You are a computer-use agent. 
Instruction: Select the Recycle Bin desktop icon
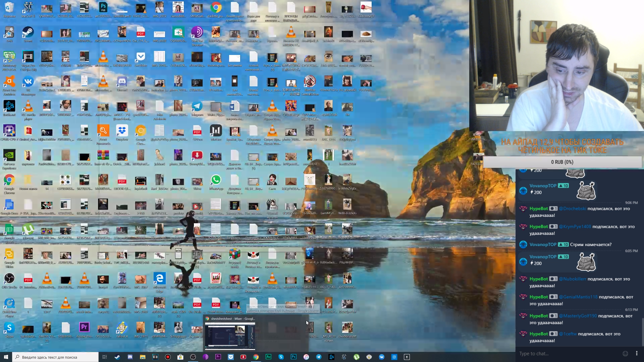tap(9, 8)
